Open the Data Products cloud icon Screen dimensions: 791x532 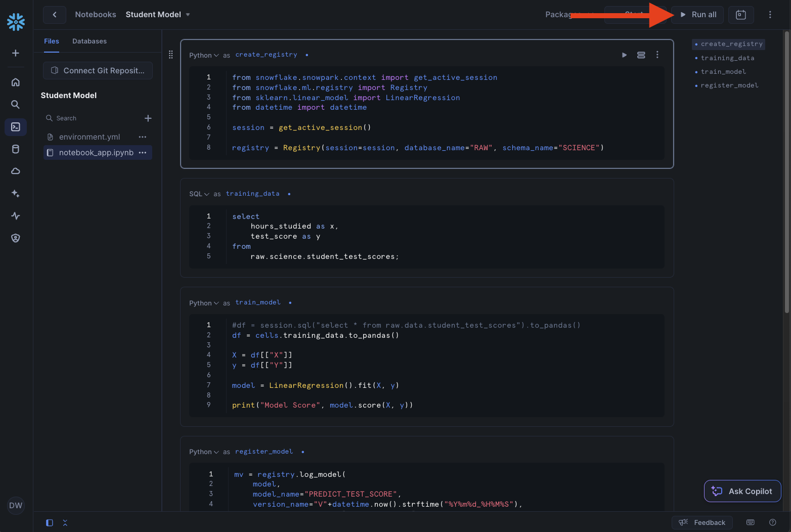tap(16, 171)
